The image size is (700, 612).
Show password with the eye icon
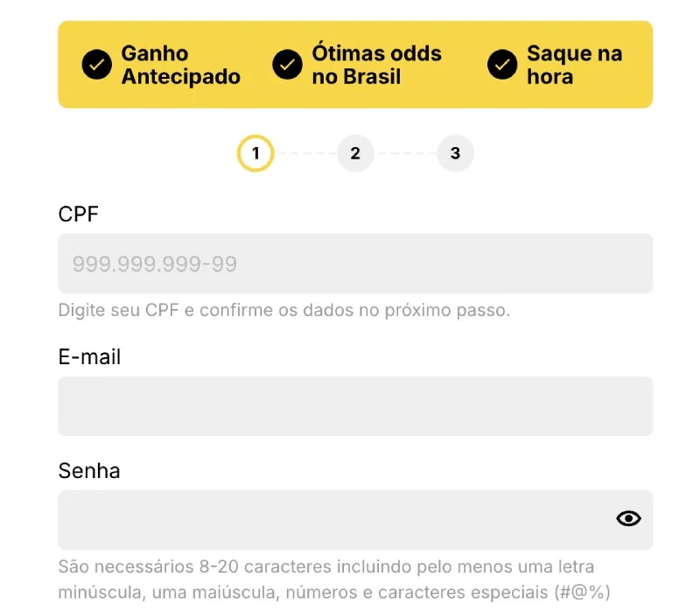point(628,519)
